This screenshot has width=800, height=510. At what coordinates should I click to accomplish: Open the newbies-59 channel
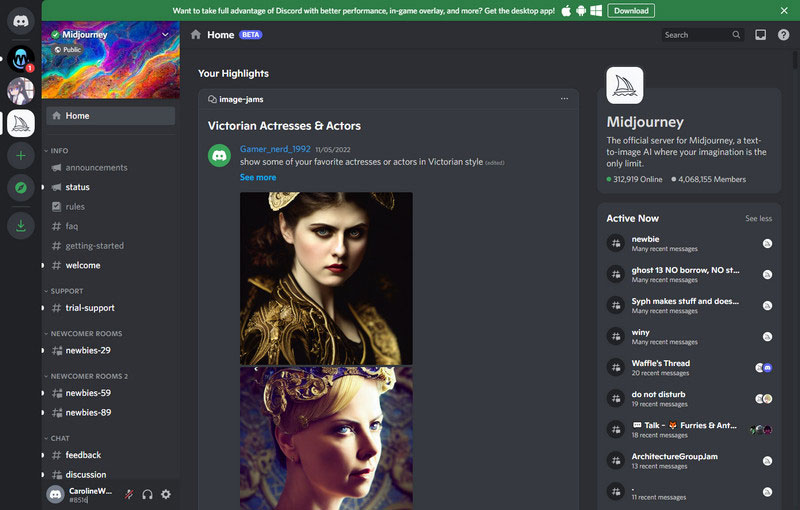(110, 393)
